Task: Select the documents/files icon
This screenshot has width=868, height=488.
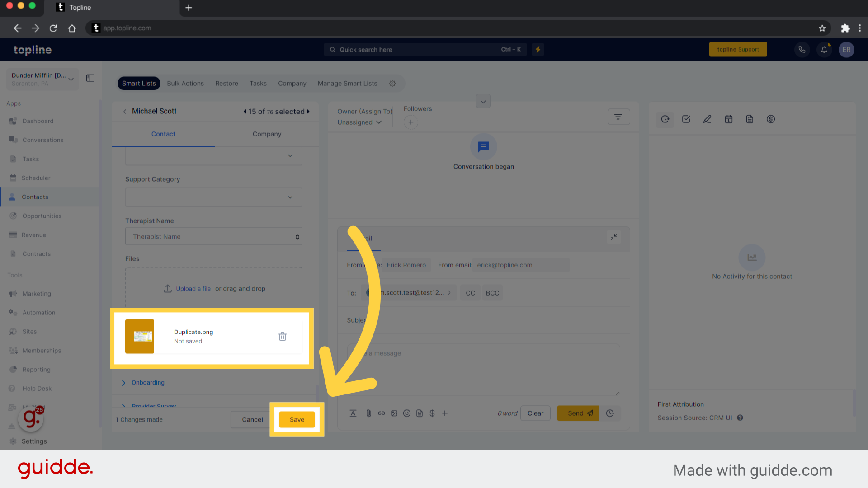Action: tap(750, 119)
